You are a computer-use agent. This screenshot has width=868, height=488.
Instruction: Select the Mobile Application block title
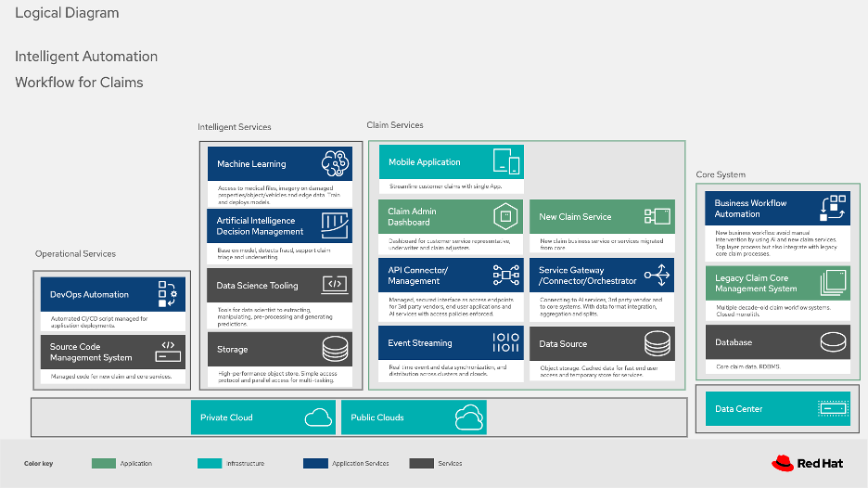point(424,162)
